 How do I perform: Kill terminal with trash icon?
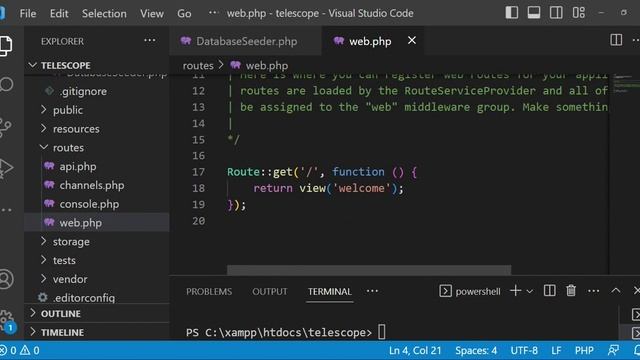571,291
